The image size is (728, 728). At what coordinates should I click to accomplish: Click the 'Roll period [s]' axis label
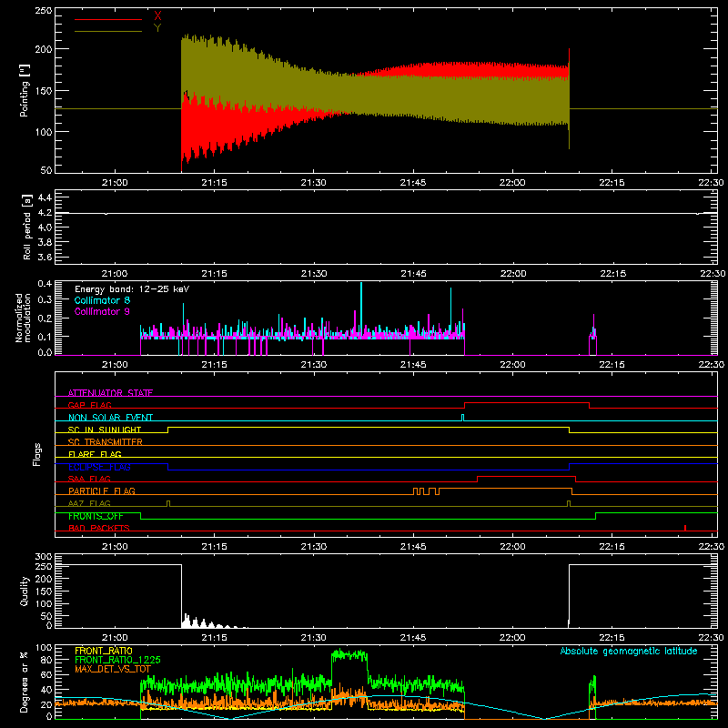(27, 227)
